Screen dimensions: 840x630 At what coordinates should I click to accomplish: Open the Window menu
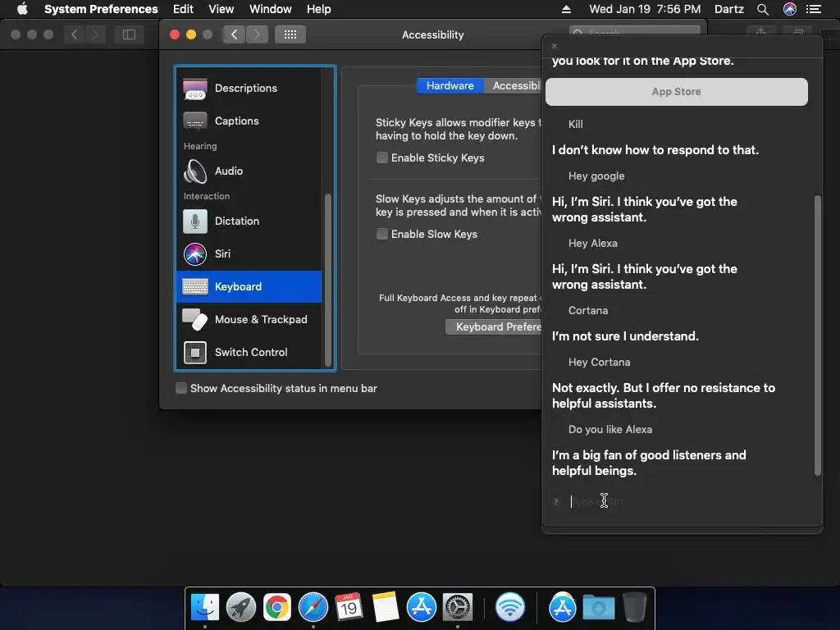(x=271, y=9)
